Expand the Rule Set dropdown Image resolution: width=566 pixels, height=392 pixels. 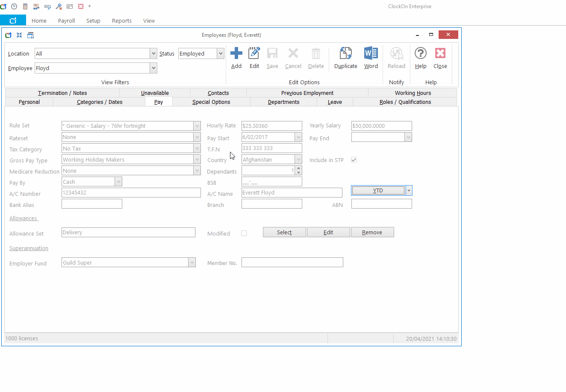pyautogui.click(x=197, y=126)
